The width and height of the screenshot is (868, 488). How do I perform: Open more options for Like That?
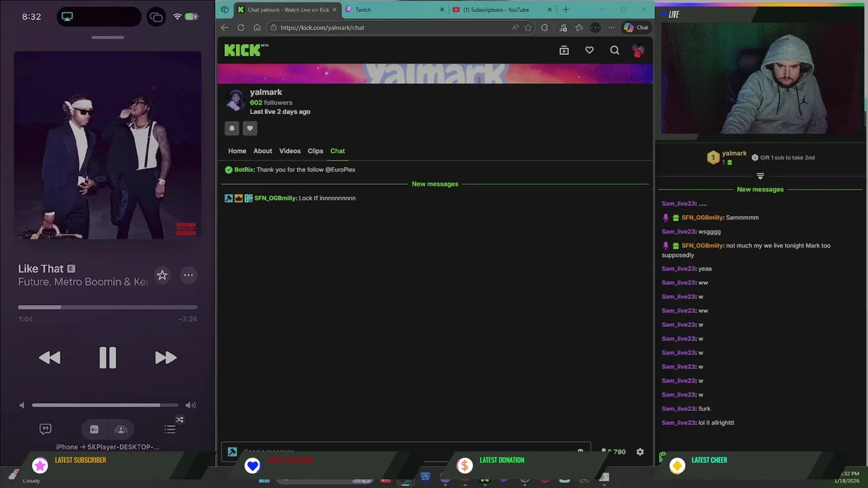(x=189, y=274)
